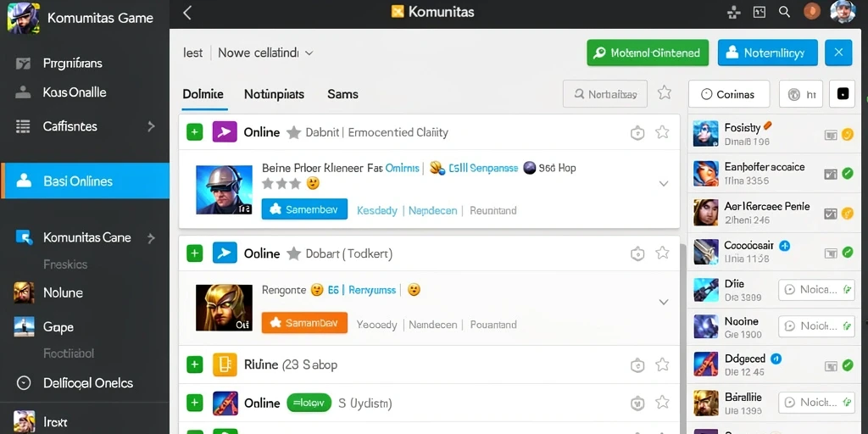Click the helmeted soldier game thumbnail
The width and height of the screenshot is (868, 434).
(x=224, y=190)
